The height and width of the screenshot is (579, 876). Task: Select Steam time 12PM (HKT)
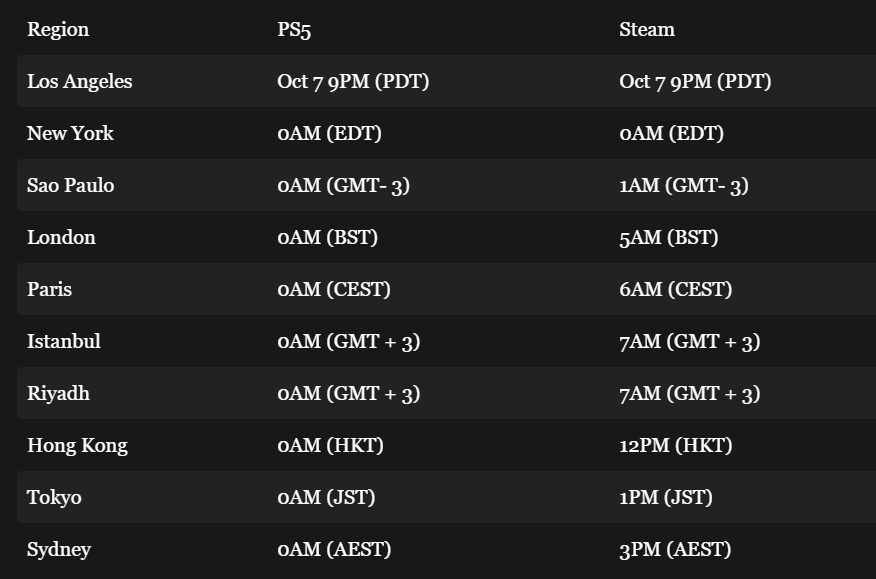pos(676,445)
